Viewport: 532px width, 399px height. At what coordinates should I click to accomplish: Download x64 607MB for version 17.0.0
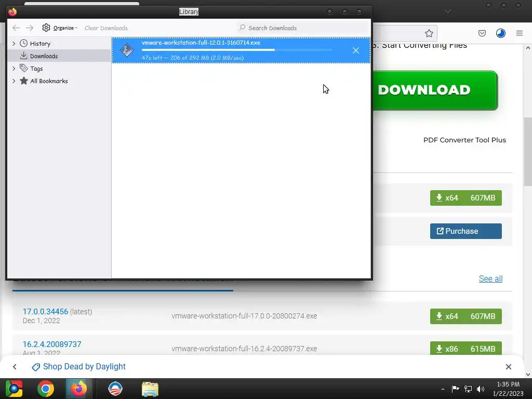[466, 316]
